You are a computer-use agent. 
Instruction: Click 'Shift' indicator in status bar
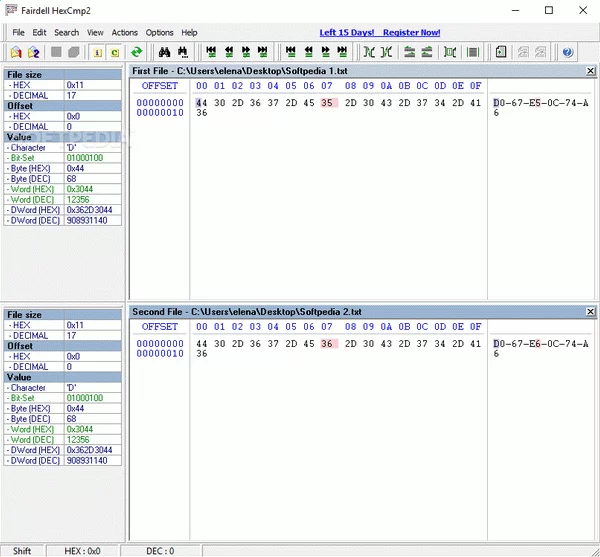22,551
